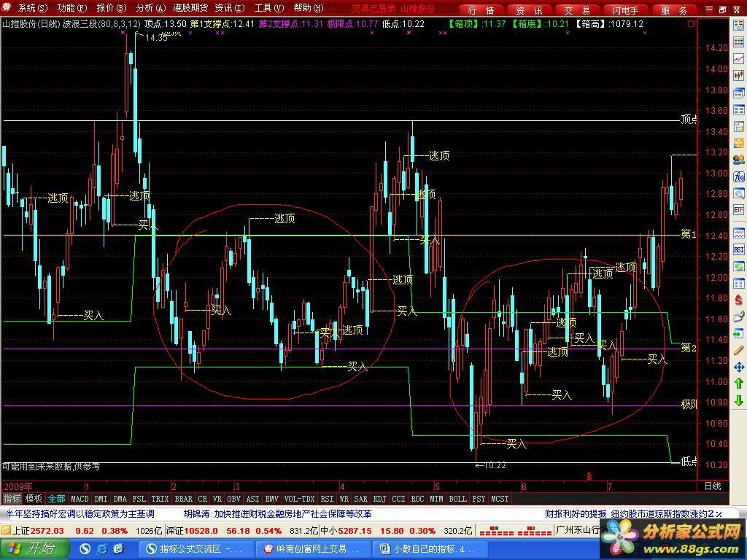This screenshot has height=560, width=747.
Task: Switch to the 指标 tab
Action: (x=12, y=499)
